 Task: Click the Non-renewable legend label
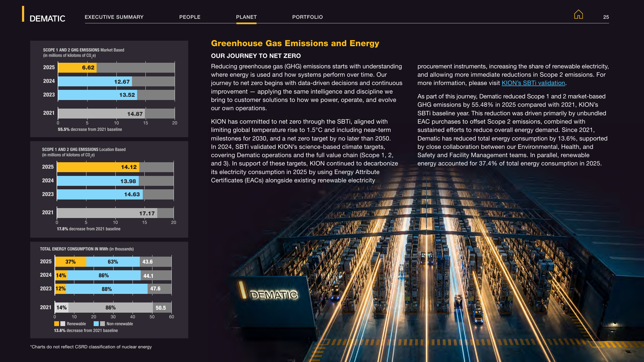pyautogui.click(x=120, y=324)
